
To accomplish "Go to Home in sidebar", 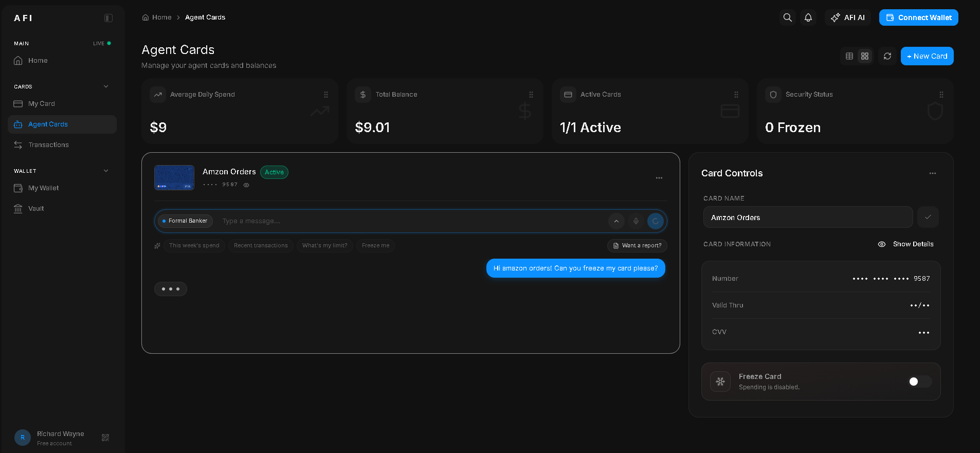I will pos(62,61).
